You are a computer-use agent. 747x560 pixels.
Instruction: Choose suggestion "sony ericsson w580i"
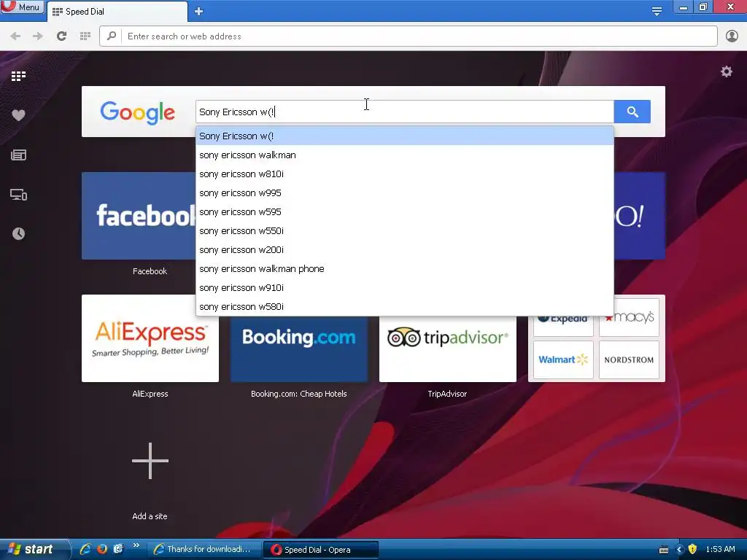404,307
